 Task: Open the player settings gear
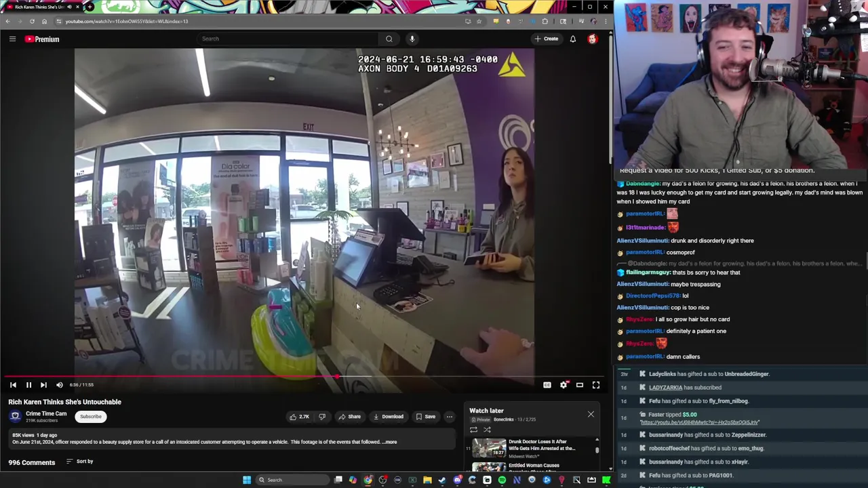[564, 385]
